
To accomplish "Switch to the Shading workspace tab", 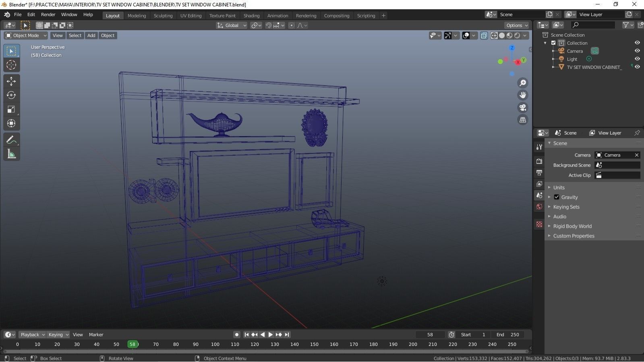I will (251, 16).
